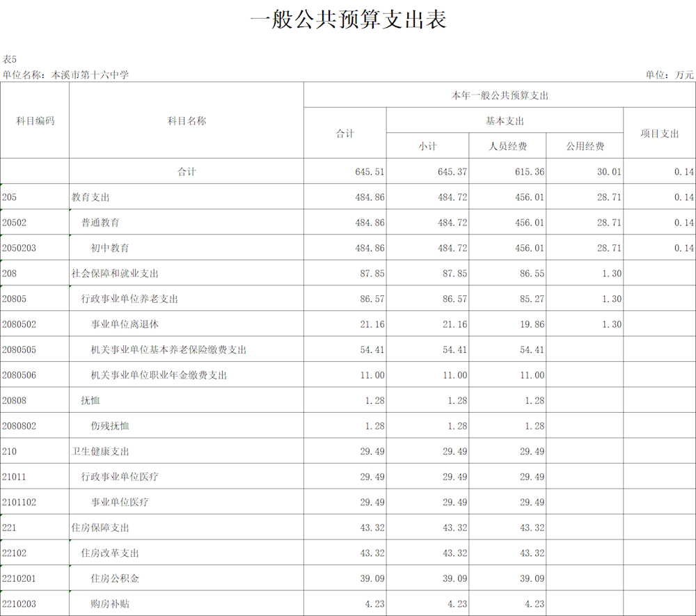Select the 科目名称 column header
The width and height of the screenshot is (696, 616).
187,120
